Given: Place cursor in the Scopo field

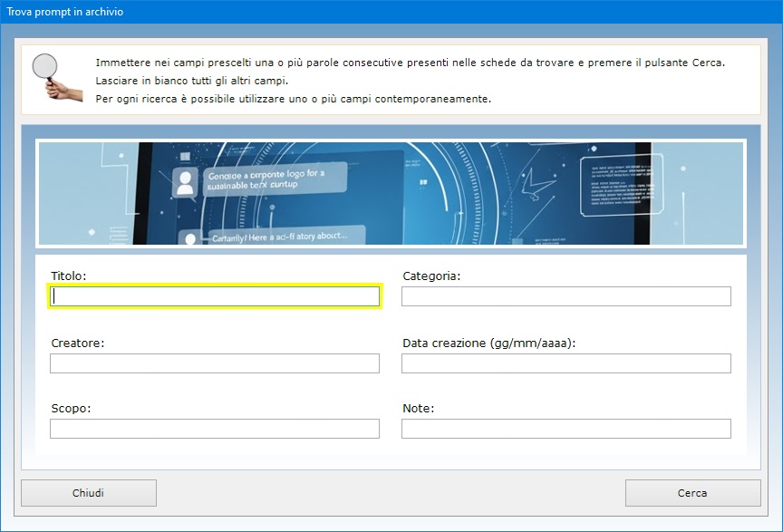Looking at the screenshot, I should (215, 429).
